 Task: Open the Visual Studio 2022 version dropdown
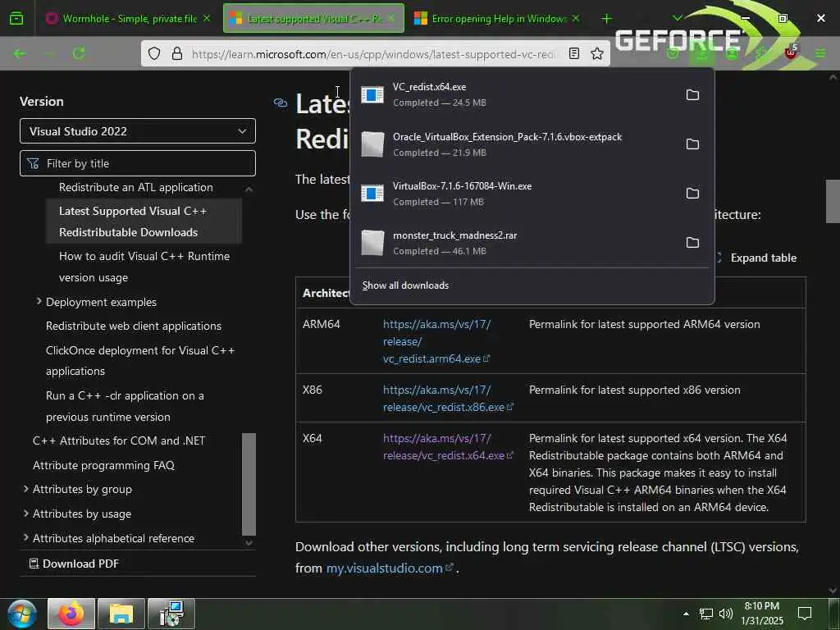click(x=138, y=131)
